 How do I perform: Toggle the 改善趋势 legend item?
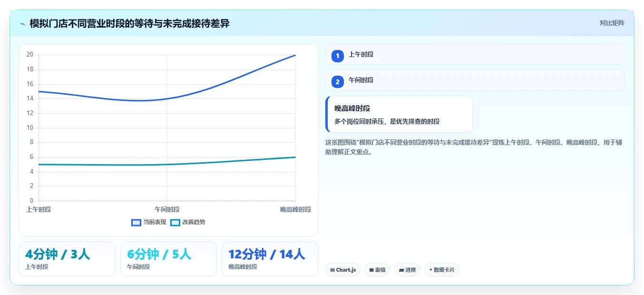(188, 222)
